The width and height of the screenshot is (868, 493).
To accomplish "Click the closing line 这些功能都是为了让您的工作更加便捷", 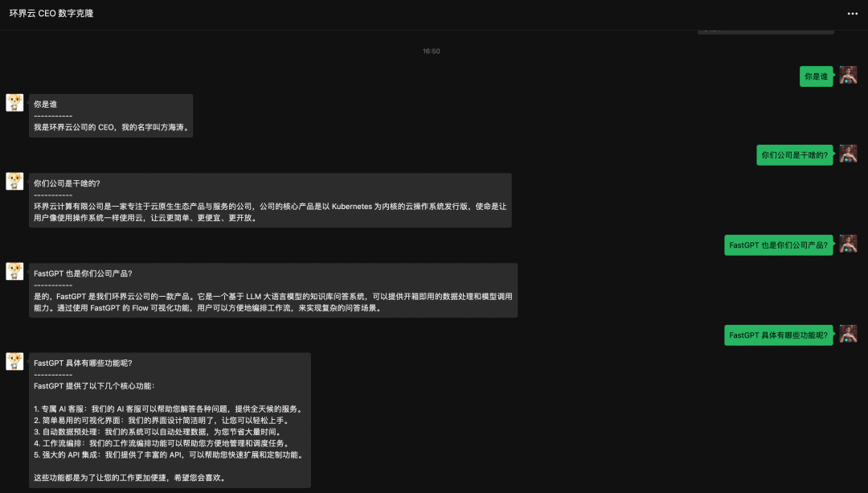I will [131, 478].
